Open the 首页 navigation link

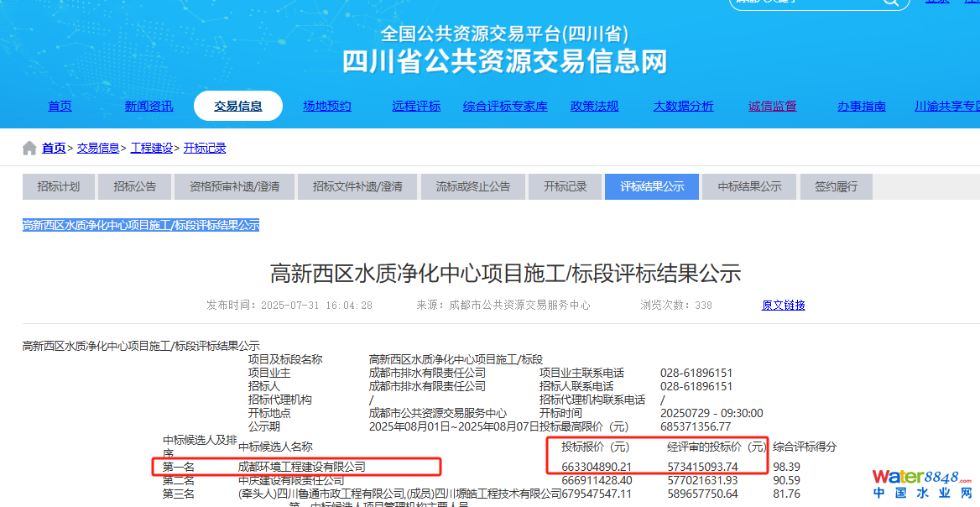[x=60, y=106]
